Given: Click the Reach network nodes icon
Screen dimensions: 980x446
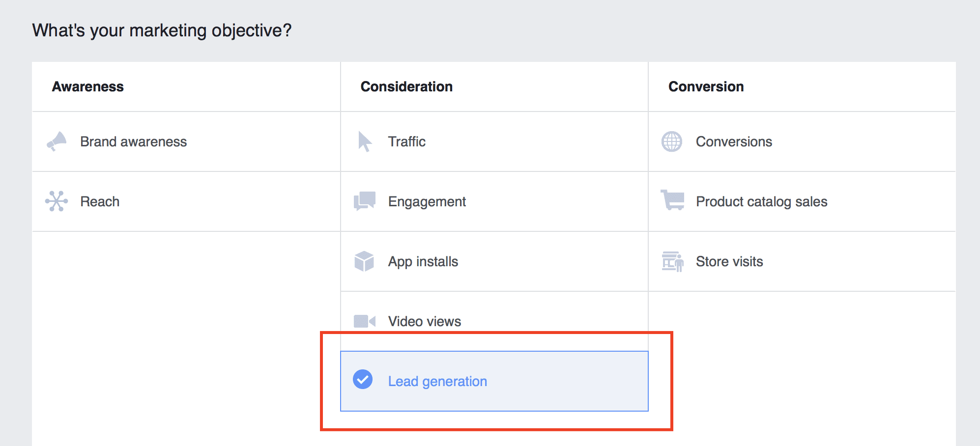Looking at the screenshot, I should 57,201.
